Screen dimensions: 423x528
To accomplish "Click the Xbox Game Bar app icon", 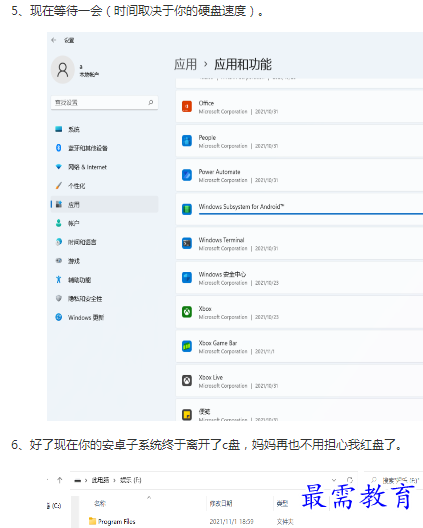I will click(187, 346).
